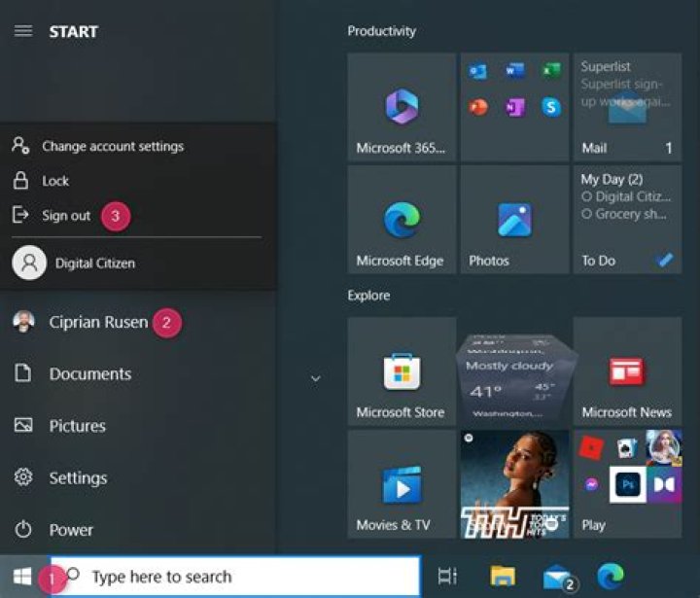This screenshot has height=598, width=700.
Task: Click the Windows Start button
Action: (22, 577)
